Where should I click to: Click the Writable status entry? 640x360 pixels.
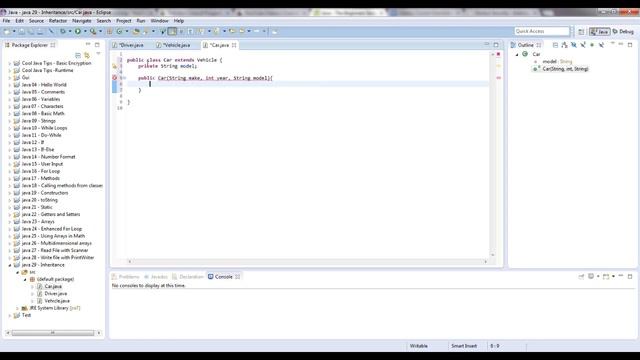419,346
